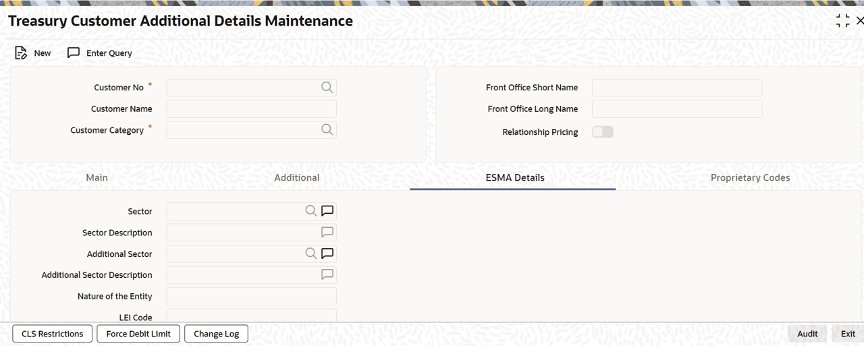Open Additional Sector Description comment popup
Viewport: 868px width, 356px height.
pyautogui.click(x=327, y=274)
